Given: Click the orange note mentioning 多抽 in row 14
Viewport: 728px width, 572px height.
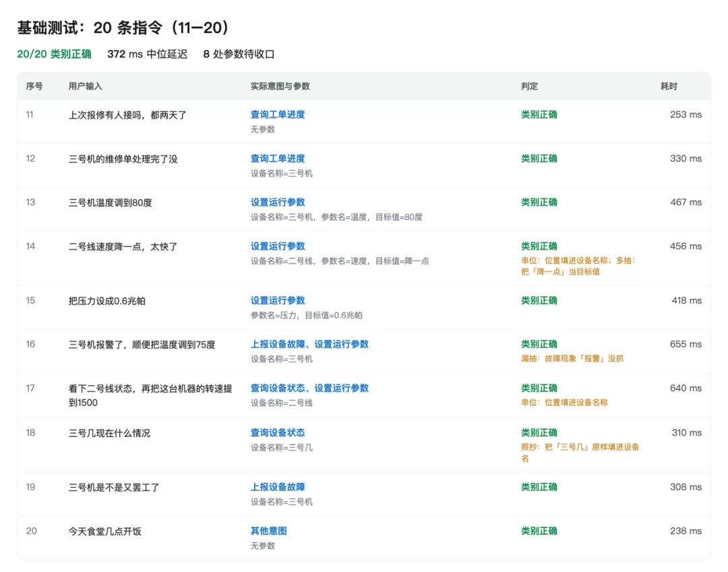Looking at the screenshot, I should pyautogui.click(x=578, y=266).
